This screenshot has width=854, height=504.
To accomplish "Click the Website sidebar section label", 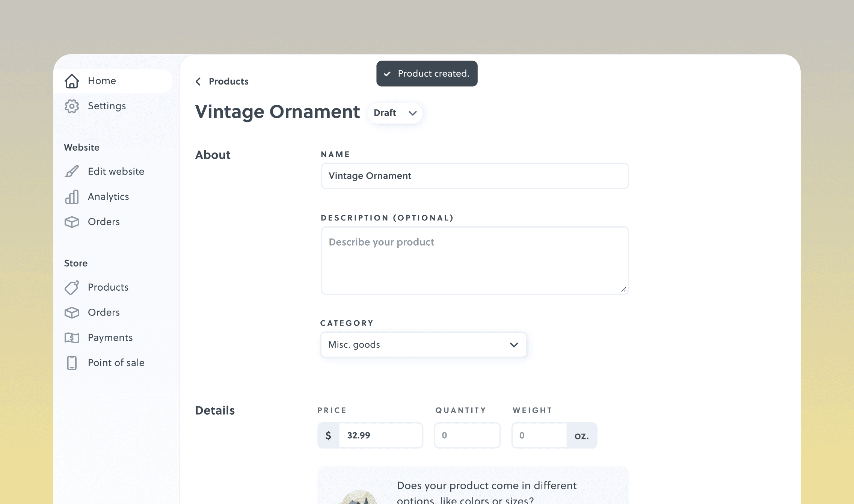I will pos(81,148).
